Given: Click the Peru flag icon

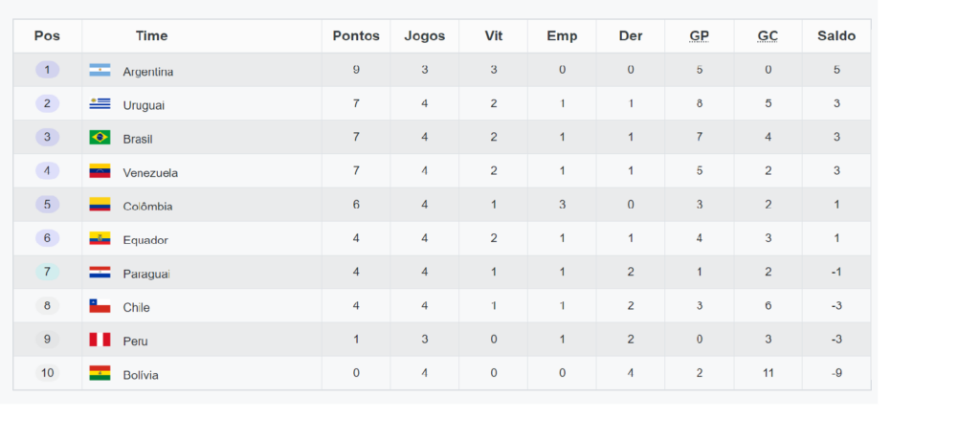Looking at the screenshot, I should pos(100,340).
